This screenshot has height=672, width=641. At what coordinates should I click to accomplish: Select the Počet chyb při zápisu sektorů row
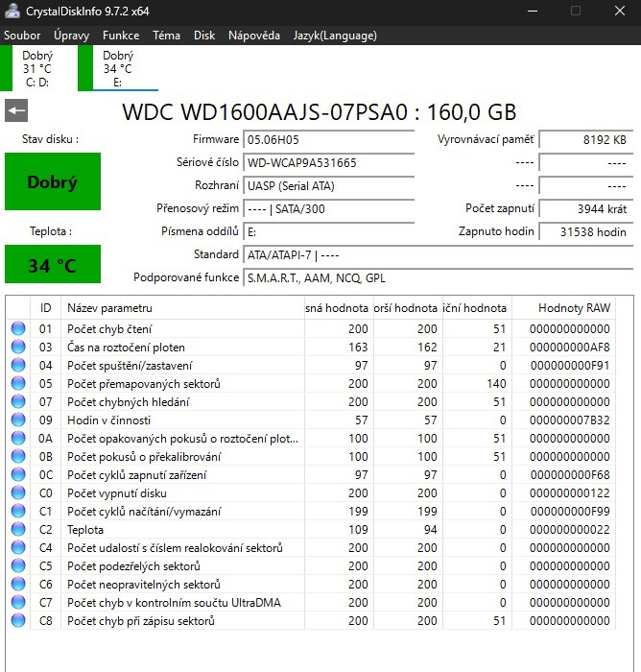point(311,620)
